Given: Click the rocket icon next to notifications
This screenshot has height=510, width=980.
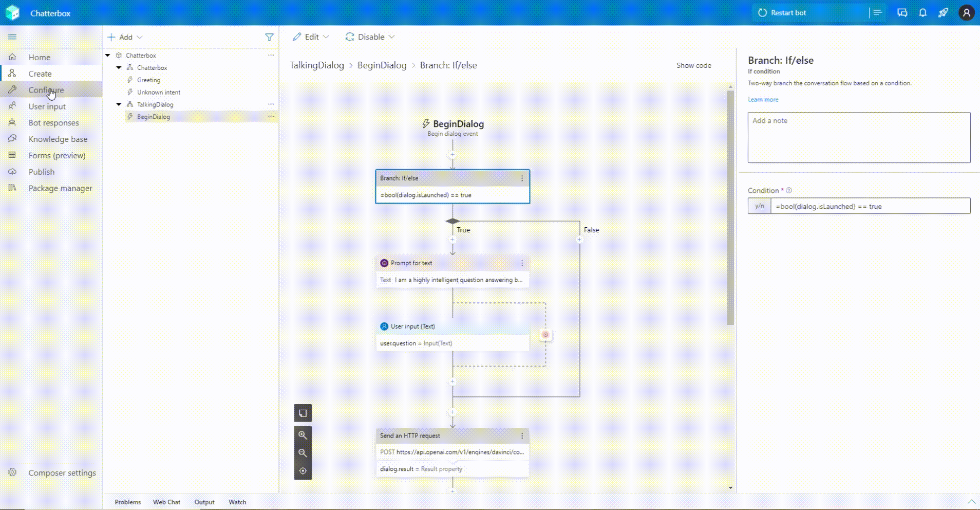Looking at the screenshot, I should 943,12.
